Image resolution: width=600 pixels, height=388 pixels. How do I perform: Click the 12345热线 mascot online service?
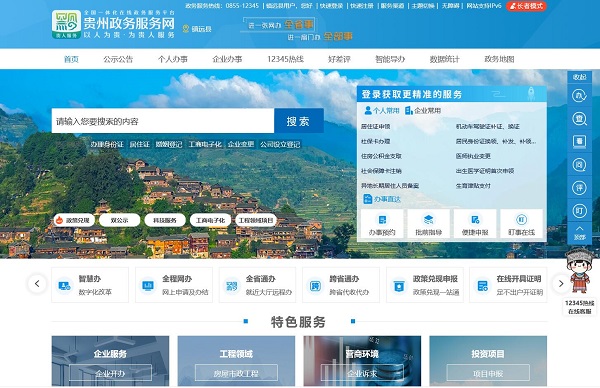580,282
